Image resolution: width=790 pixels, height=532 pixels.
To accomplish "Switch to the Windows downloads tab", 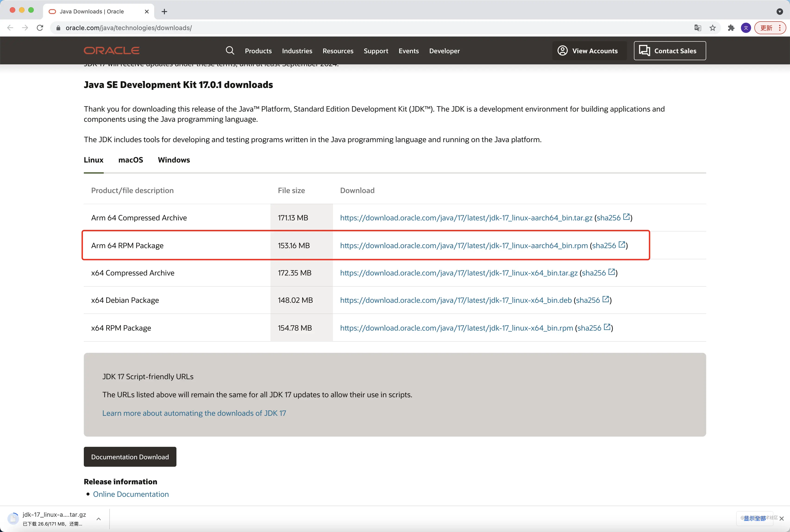I will pos(174,160).
